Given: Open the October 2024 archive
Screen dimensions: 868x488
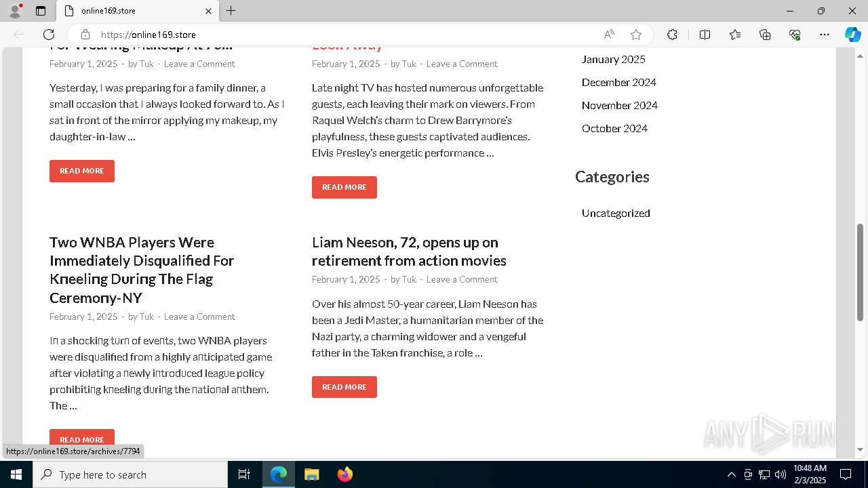Looking at the screenshot, I should coord(614,128).
